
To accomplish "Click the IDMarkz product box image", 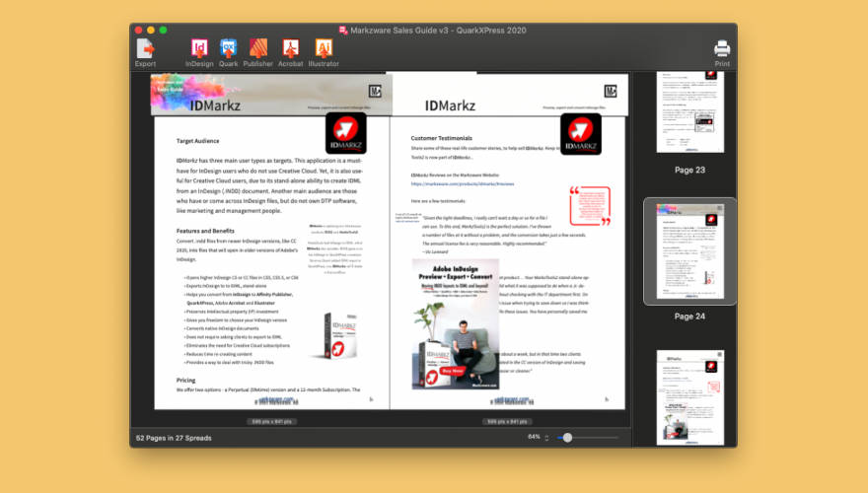I will coord(339,335).
